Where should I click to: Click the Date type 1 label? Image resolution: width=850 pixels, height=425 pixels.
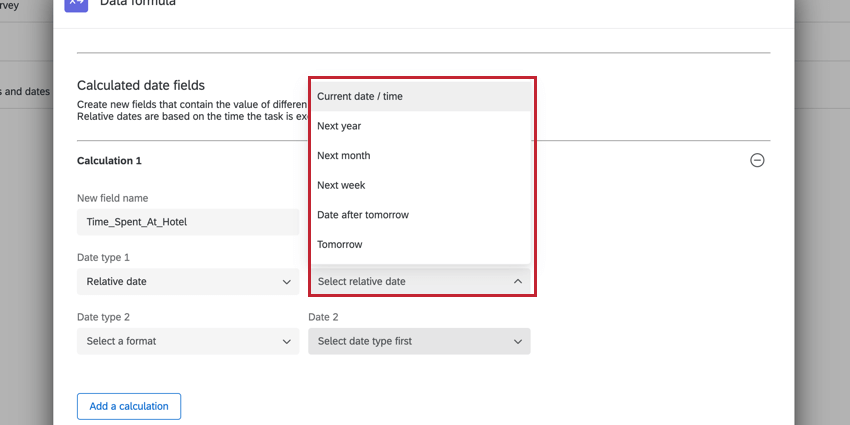[x=104, y=257]
